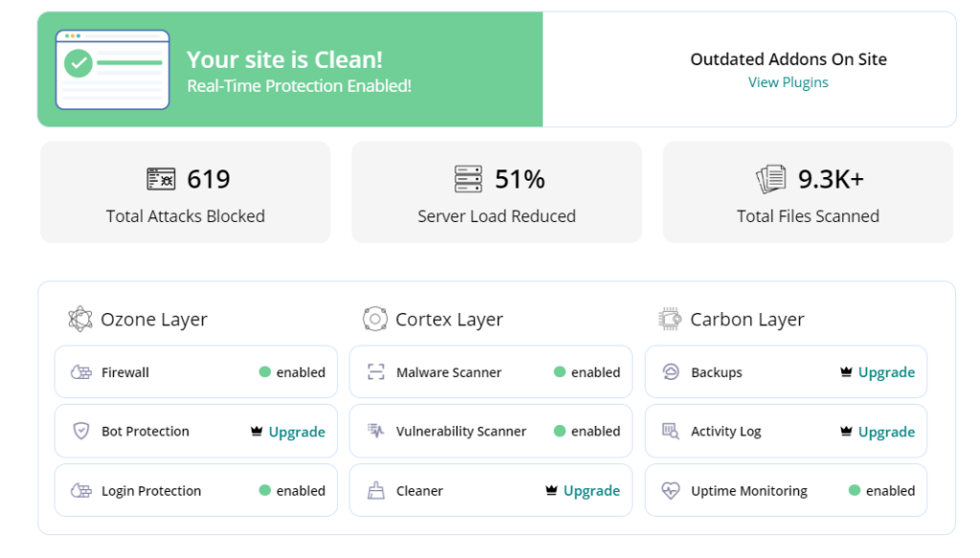This screenshot has height=558, width=980.
Task: Toggle the Uptime Monitoring enabled status
Action: coord(881,490)
